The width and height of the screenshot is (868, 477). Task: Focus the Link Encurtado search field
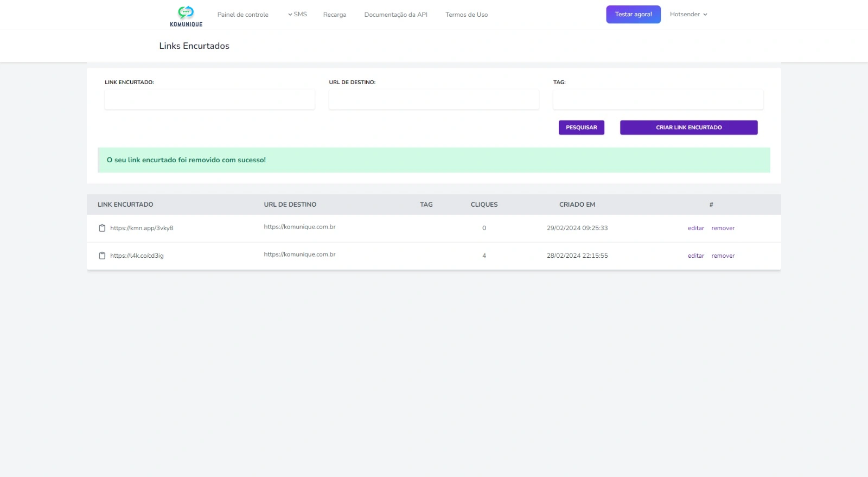(x=209, y=100)
